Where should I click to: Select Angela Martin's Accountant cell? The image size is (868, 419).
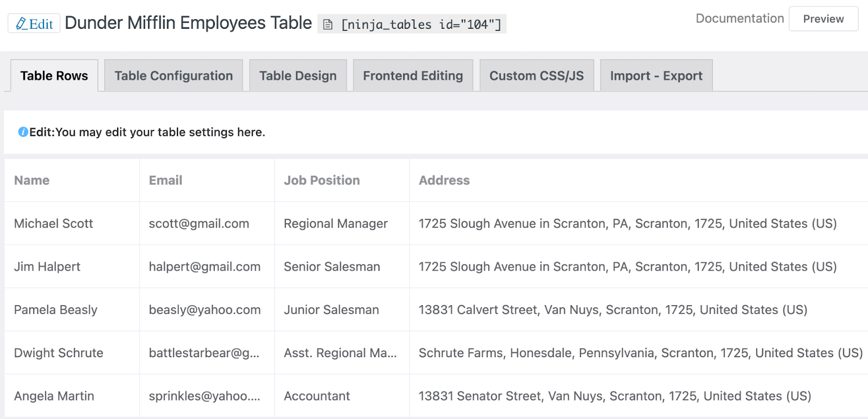(317, 396)
